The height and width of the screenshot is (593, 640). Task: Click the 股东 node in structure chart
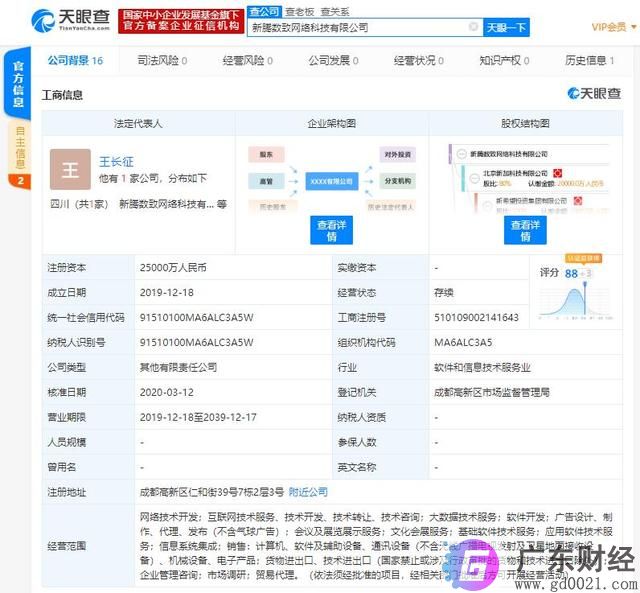tap(266, 155)
